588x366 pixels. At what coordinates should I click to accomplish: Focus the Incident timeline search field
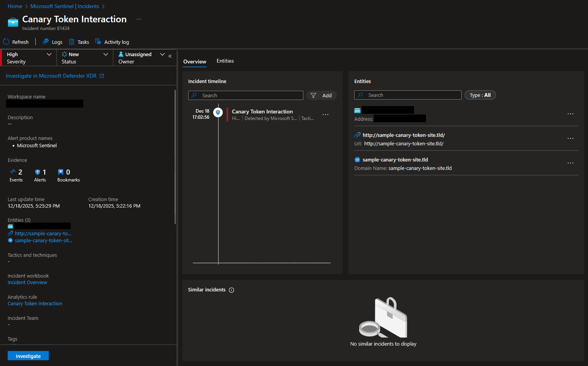246,95
